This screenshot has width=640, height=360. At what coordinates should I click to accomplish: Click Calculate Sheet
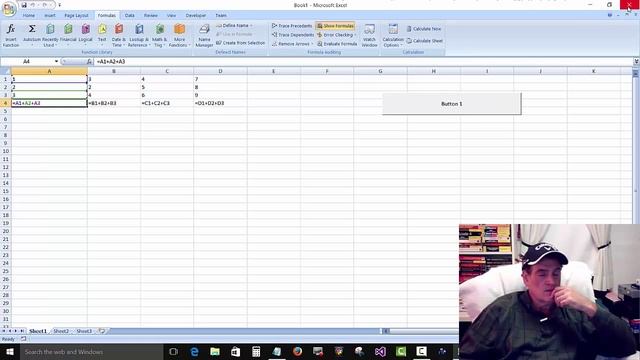(x=424, y=41)
